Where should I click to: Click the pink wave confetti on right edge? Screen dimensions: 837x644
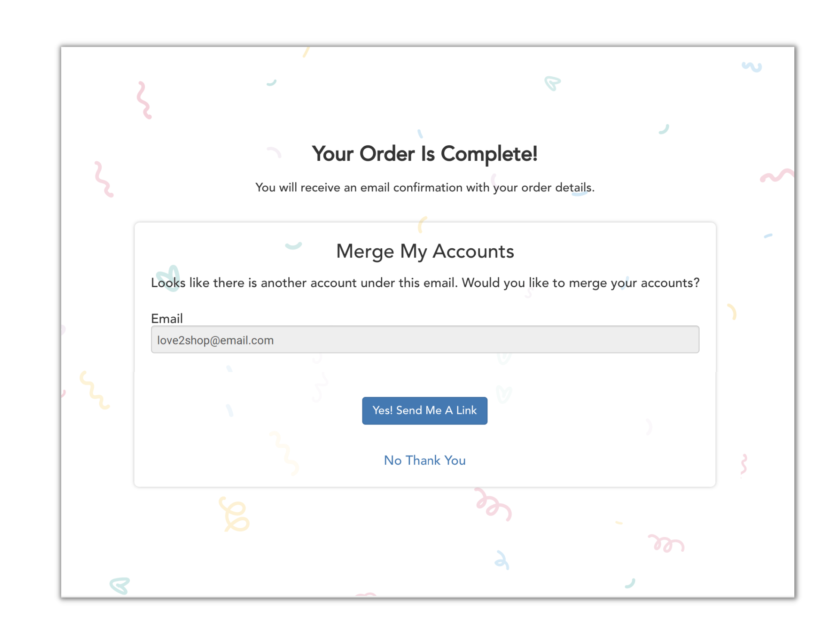click(777, 175)
